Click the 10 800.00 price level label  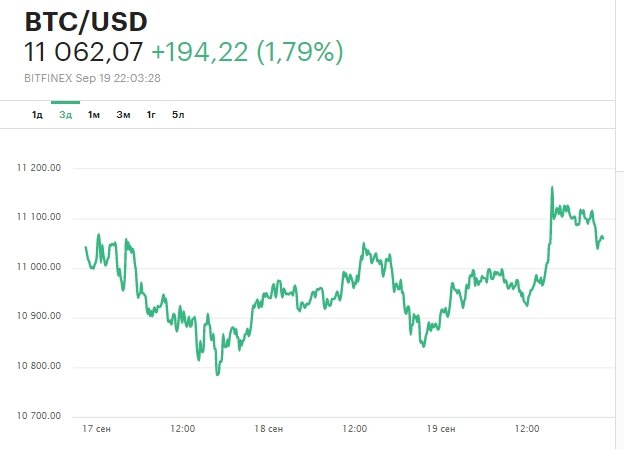coord(39,366)
